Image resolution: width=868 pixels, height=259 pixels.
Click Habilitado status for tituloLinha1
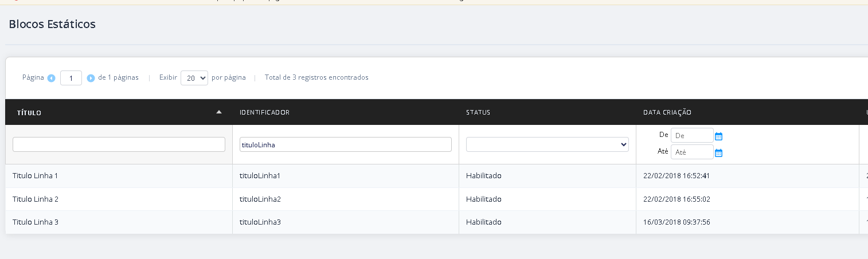pos(484,175)
